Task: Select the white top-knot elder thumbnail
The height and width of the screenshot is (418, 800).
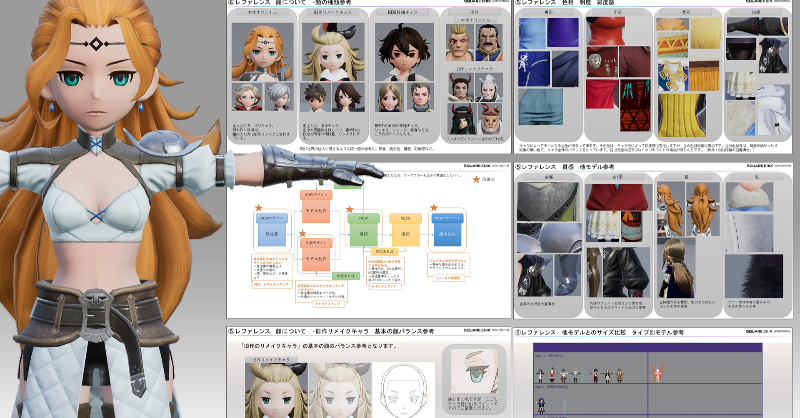Action: coord(489,87)
